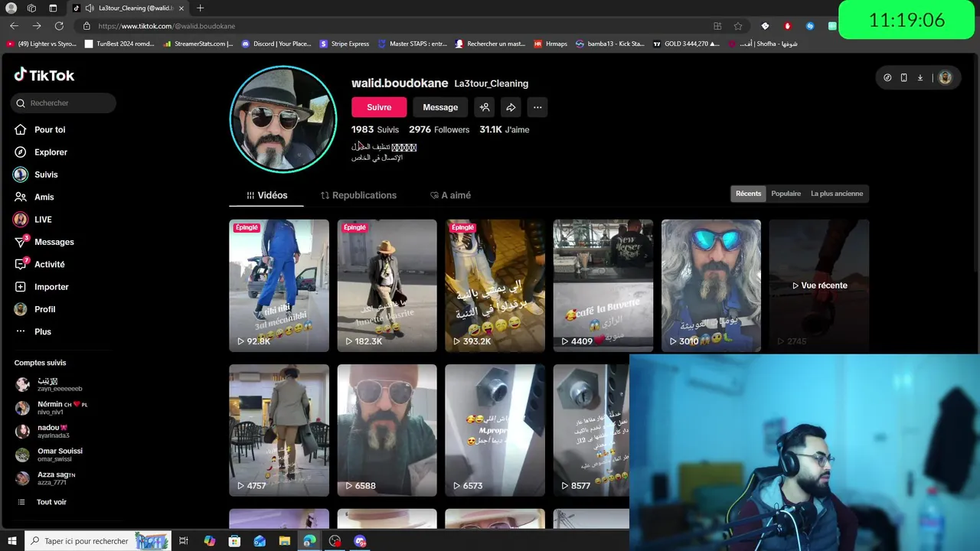Click the add-friend person icon on profile
Viewport: 980px width, 551px height.
pyautogui.click(x=484, y=107)
